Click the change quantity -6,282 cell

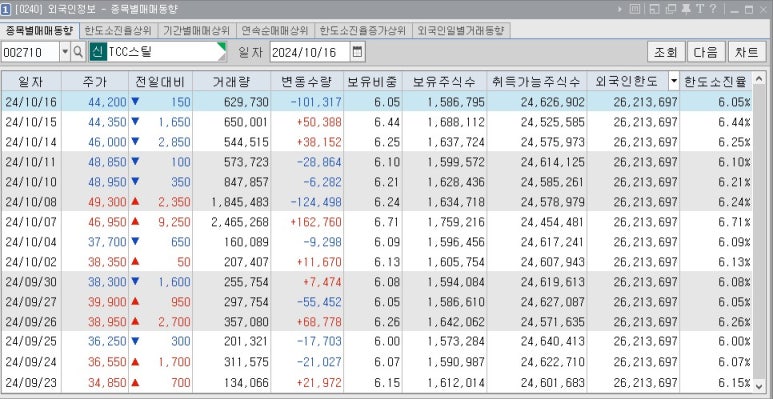click(307, 182)
